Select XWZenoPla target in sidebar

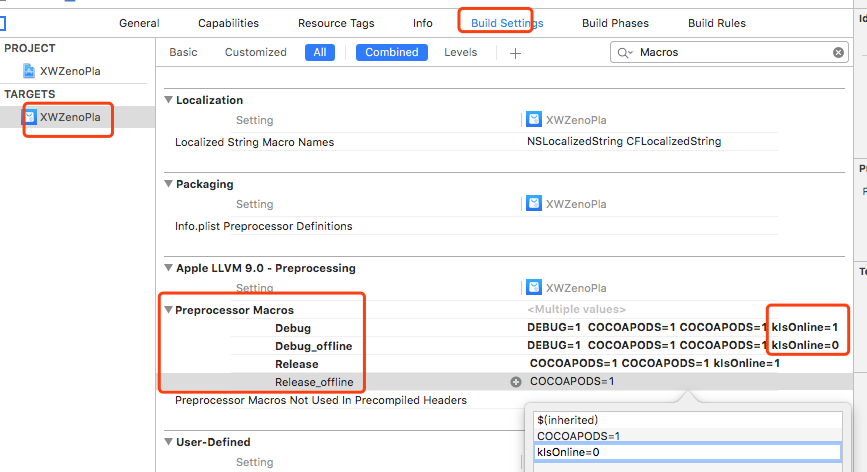[x=70, y=117]
